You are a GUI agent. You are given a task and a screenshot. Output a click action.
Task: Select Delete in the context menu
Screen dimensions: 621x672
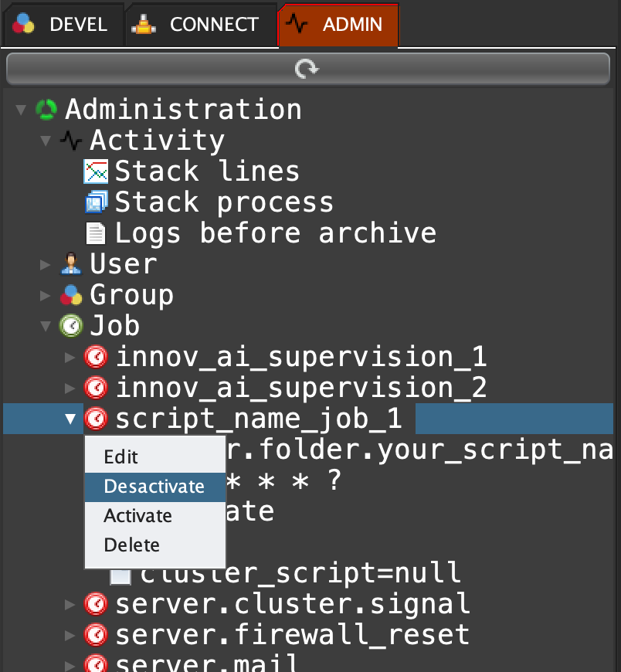click(x=131, y=545)
